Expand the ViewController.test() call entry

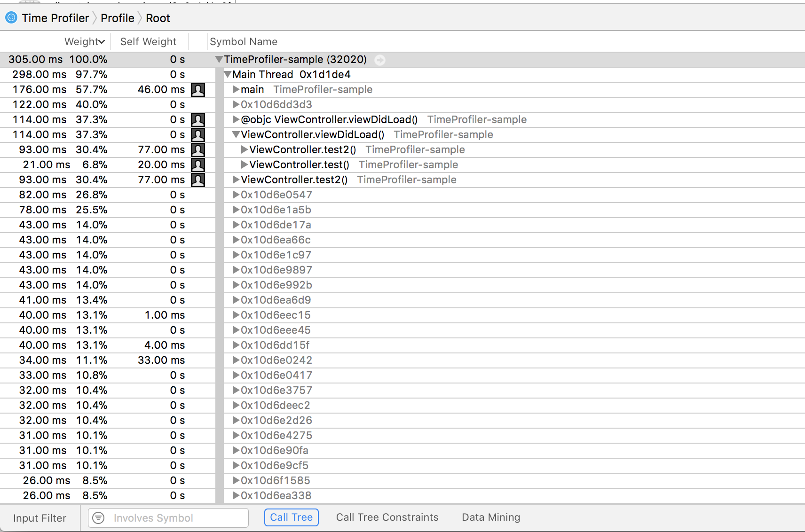tap(244, 164)
